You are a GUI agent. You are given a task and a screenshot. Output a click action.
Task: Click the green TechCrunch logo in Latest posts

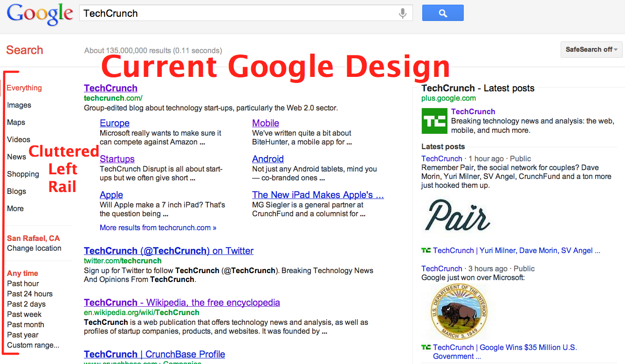click(x=434, y=121)
